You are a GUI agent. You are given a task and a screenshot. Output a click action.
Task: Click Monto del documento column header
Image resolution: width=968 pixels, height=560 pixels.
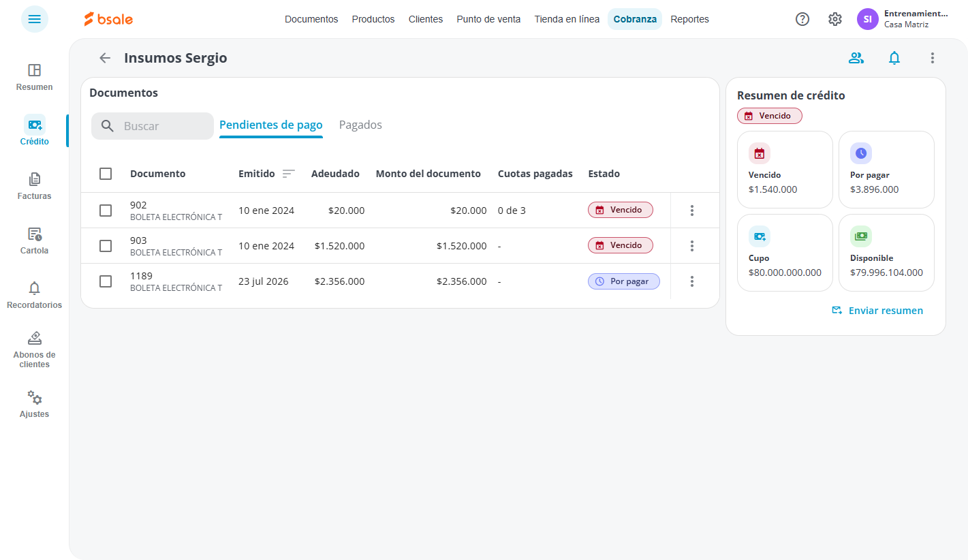point(428,174)
